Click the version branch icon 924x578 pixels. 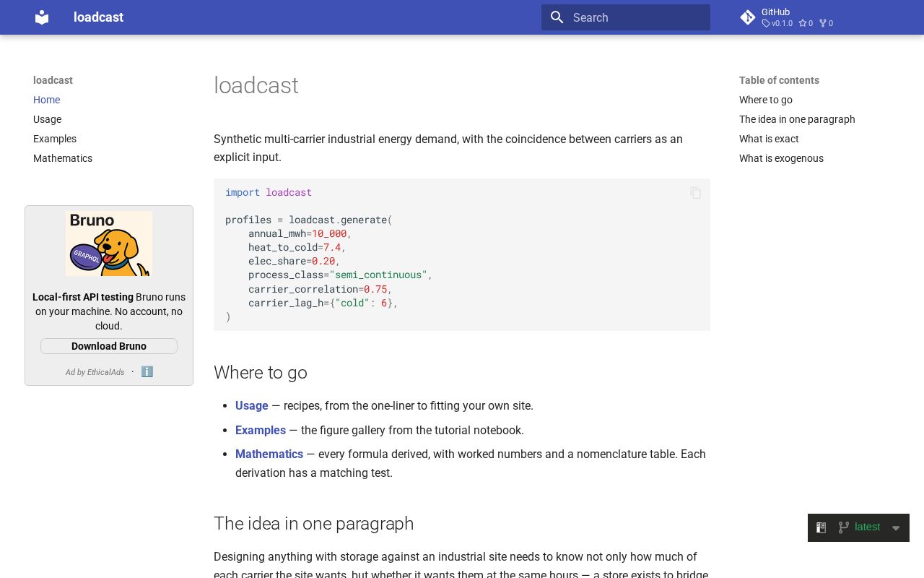(842, 527)
